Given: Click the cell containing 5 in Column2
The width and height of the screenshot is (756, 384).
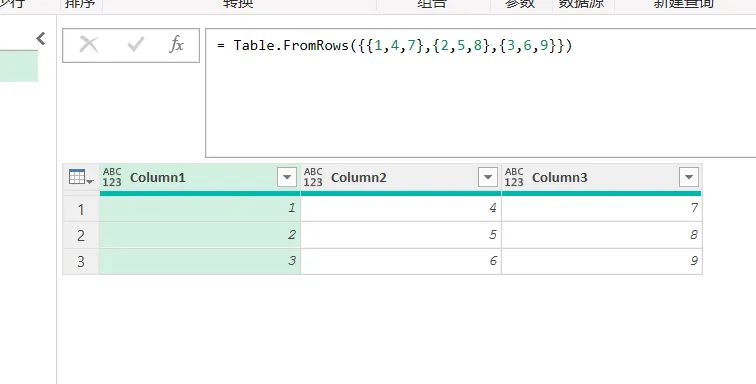Looking at the screenshot, I should click(401, 235).
